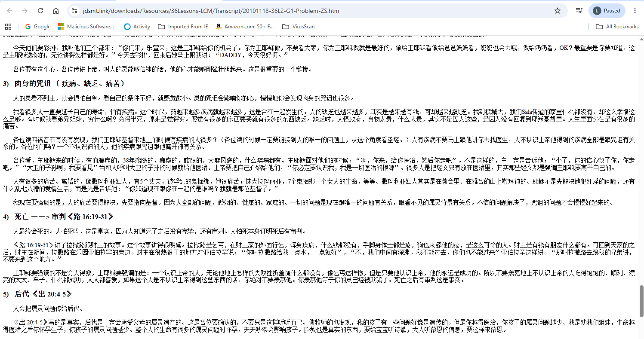Screen dimensions: 644x339
Task: Click heading 5) 后代《出 20:4-5》
Action: [37, 294]
